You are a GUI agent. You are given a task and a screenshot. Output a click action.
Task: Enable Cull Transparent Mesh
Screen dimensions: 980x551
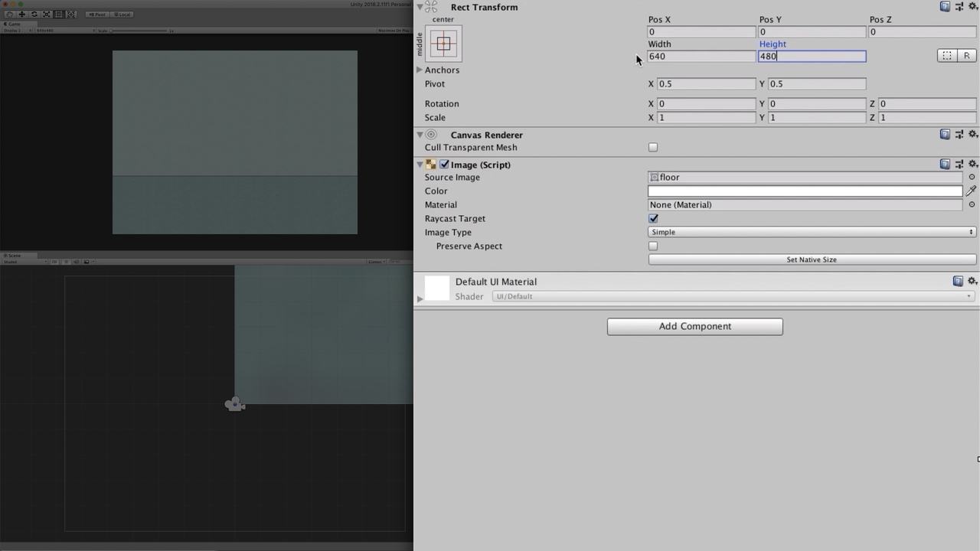pyautogui.click(x=653, y=148)
